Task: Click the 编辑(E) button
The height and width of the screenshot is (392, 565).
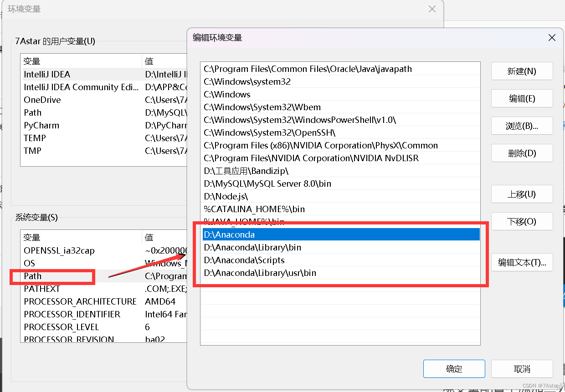Action: (x=522, y=98)
